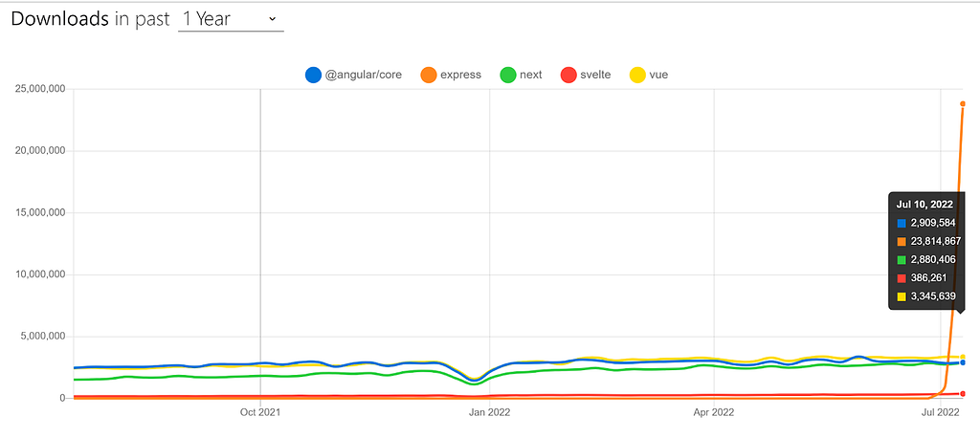Click the dropdown chevron beside 1 Year

coord(272,19)
